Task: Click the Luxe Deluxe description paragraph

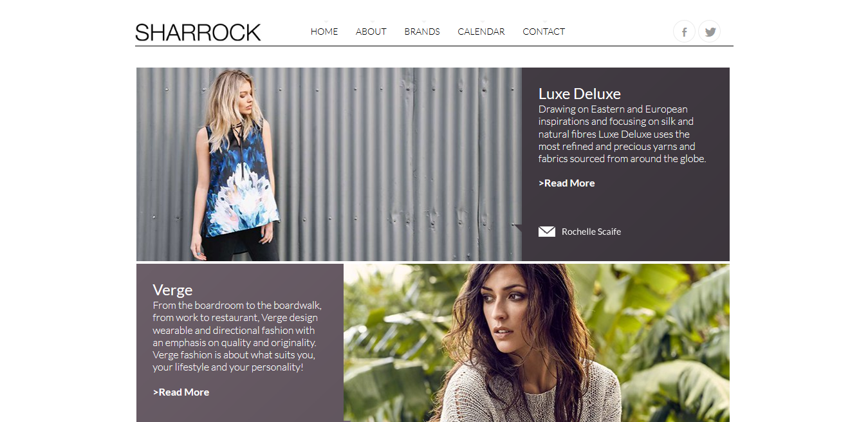Action: point(622,134)
